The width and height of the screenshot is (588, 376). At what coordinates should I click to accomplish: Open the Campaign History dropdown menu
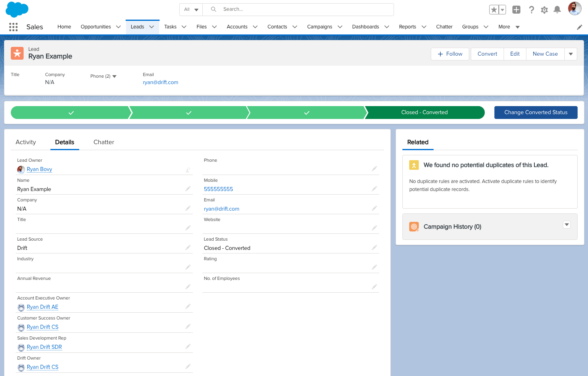click(567, 225)
